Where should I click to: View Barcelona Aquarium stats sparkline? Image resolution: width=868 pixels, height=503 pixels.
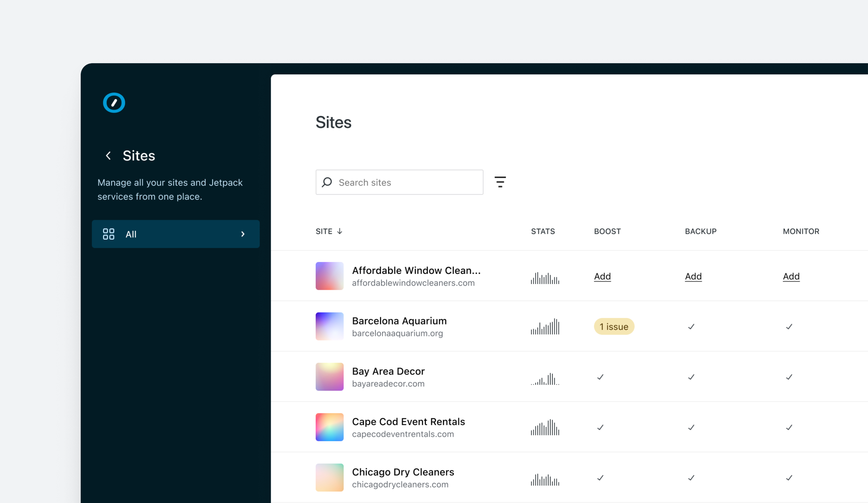point(545,327)
